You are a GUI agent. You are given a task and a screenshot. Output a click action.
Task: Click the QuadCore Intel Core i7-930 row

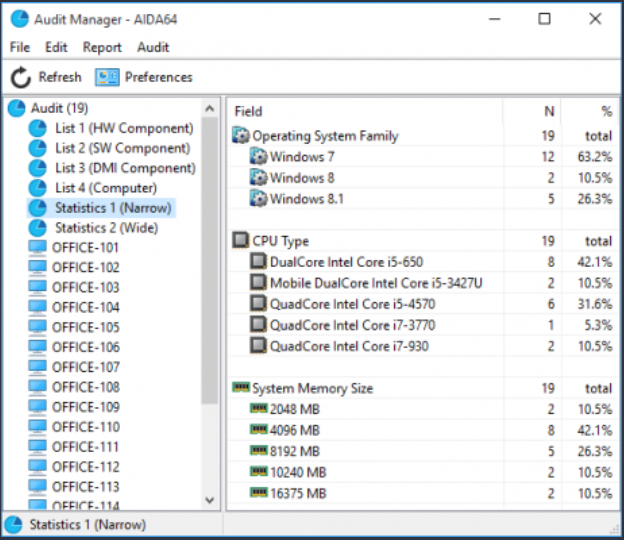tap(423, 346)
